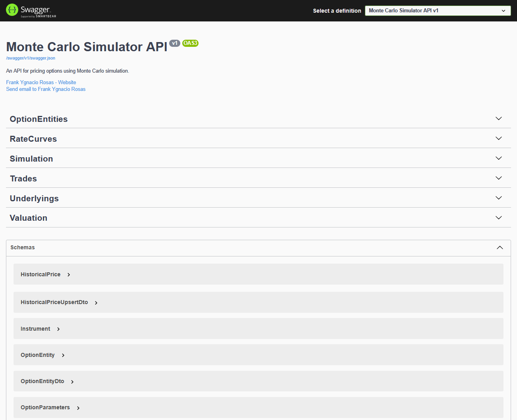517x420 pixels.
Task: Click the arrow beside OptionEntity schema
Action: point(63,355)
